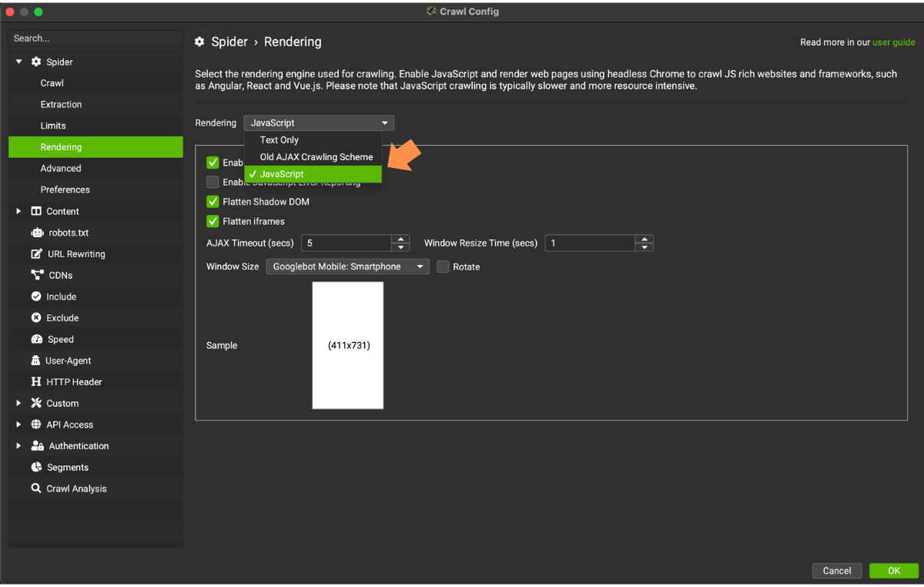Expand the API Access section

(x=18, y=424)
